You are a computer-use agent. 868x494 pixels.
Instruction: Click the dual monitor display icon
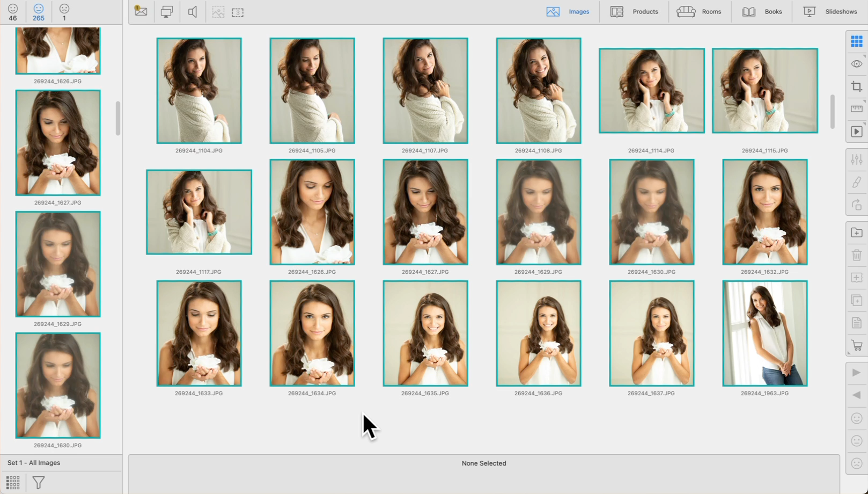pos(167,12)
